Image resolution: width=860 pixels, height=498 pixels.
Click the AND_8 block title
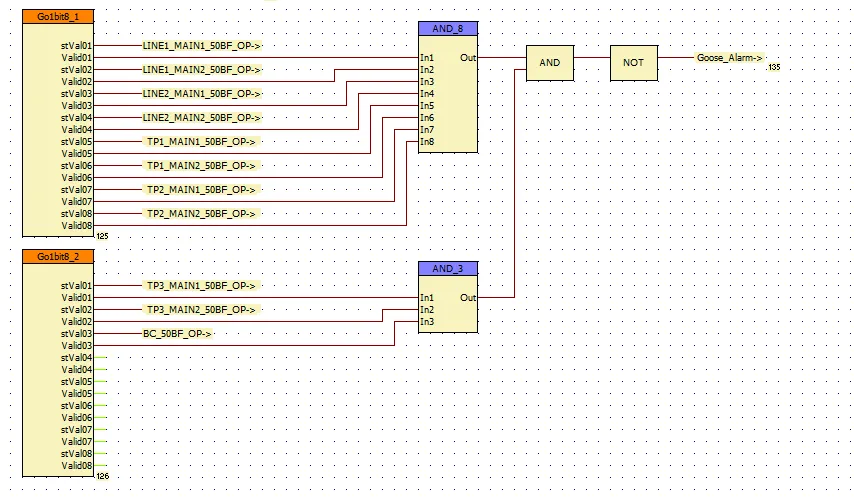pyautogui.click(x=448, y=29)
